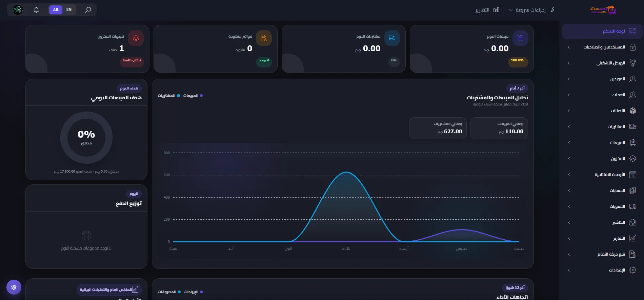The height and width of the screenshot is (300, 644).
Task: Open the search magnifier icon
Action: click(x=88, y=10)
